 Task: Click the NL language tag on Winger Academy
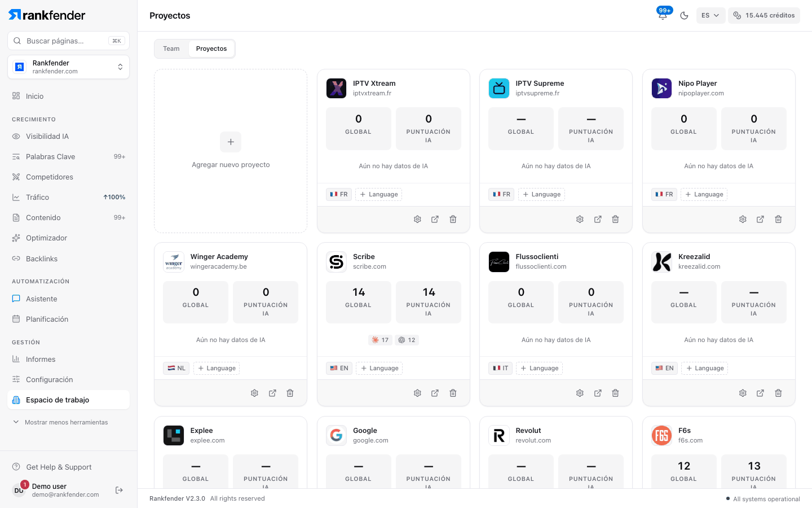[x=176, y=368]
